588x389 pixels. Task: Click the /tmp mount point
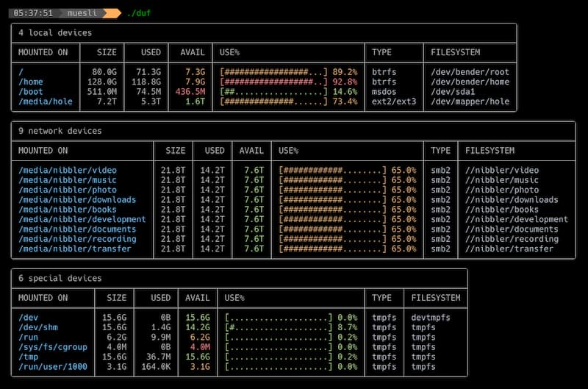(28, 357)
